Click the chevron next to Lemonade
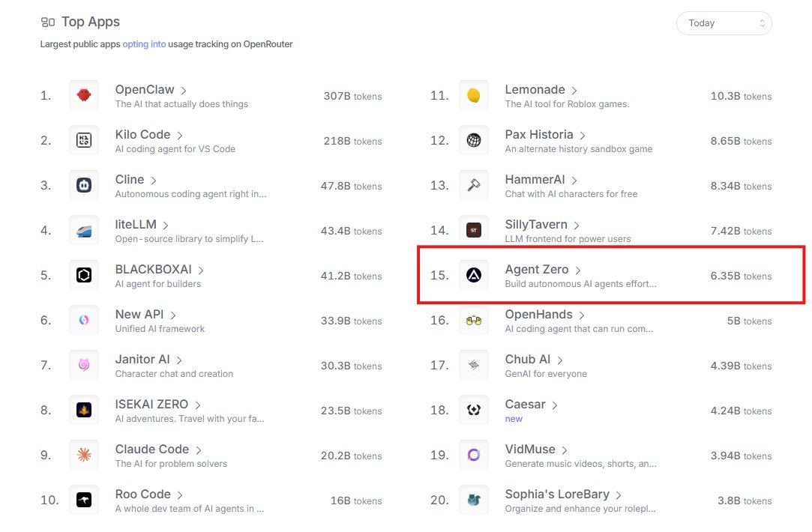812x532 pixels. click(x=574, y=91)
